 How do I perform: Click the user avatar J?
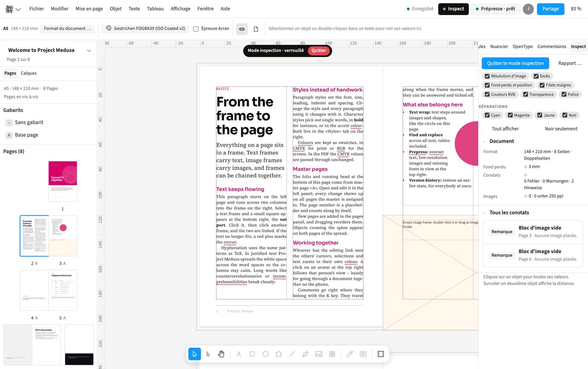528,9
